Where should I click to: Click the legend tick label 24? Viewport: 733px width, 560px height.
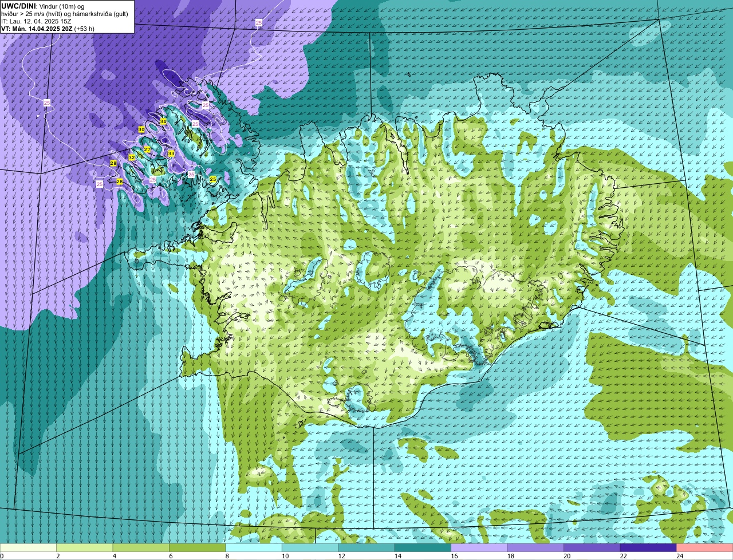click(x=680, y=556)
